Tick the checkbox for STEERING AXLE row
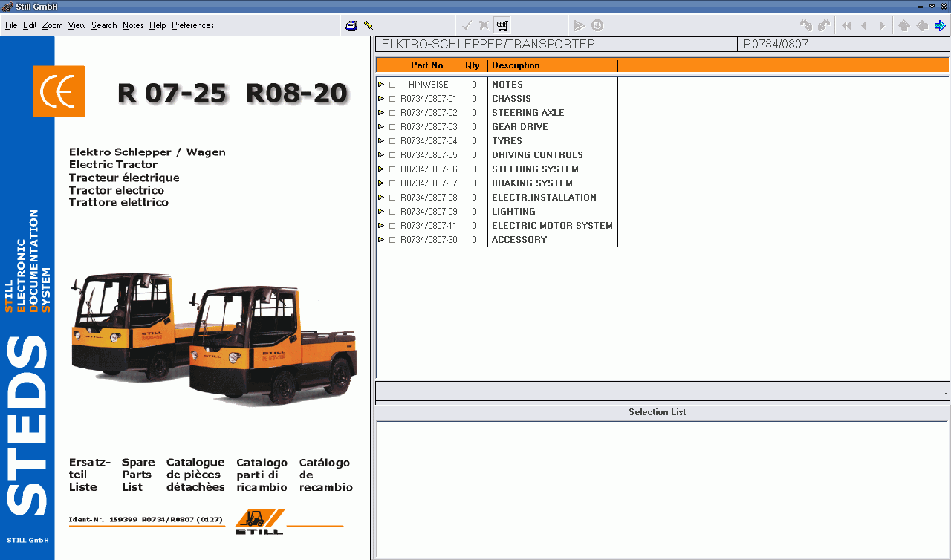Screen dimensions: 951x560 coord(392,113)
